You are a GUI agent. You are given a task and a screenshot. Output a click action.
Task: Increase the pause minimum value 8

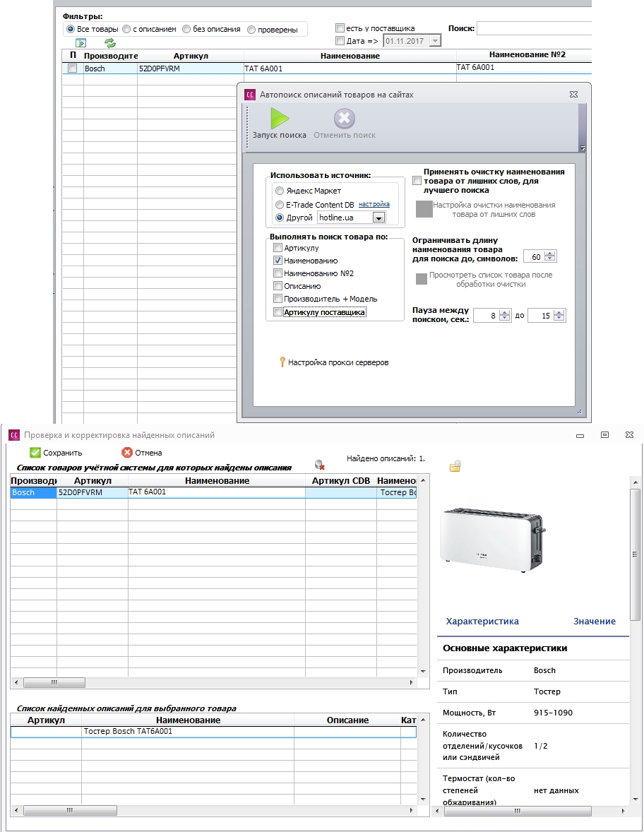pyautogui.click(x=505, y=313)
